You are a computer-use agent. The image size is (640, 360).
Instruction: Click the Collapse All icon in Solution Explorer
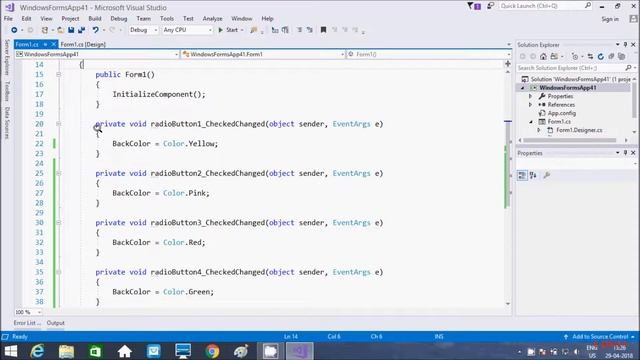pos(611,56)
